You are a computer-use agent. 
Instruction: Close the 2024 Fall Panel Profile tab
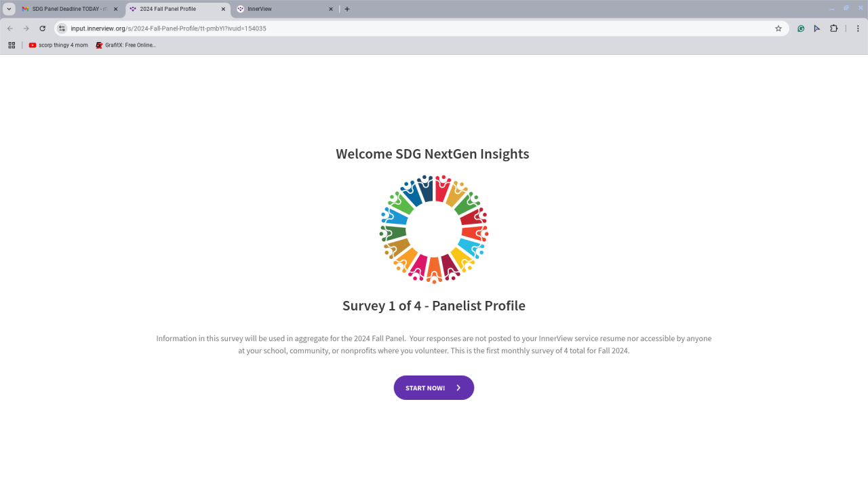pyautogui.click(x=223, y=9)
